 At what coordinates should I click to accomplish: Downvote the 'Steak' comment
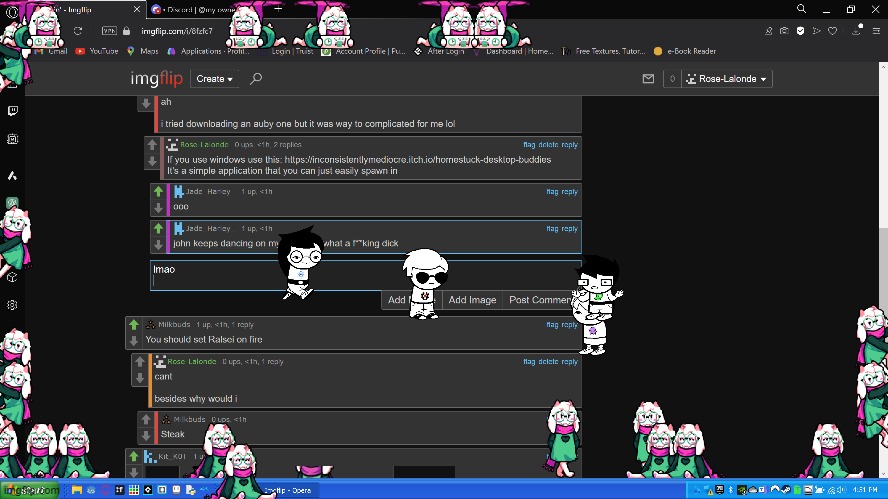coord(146,436)
